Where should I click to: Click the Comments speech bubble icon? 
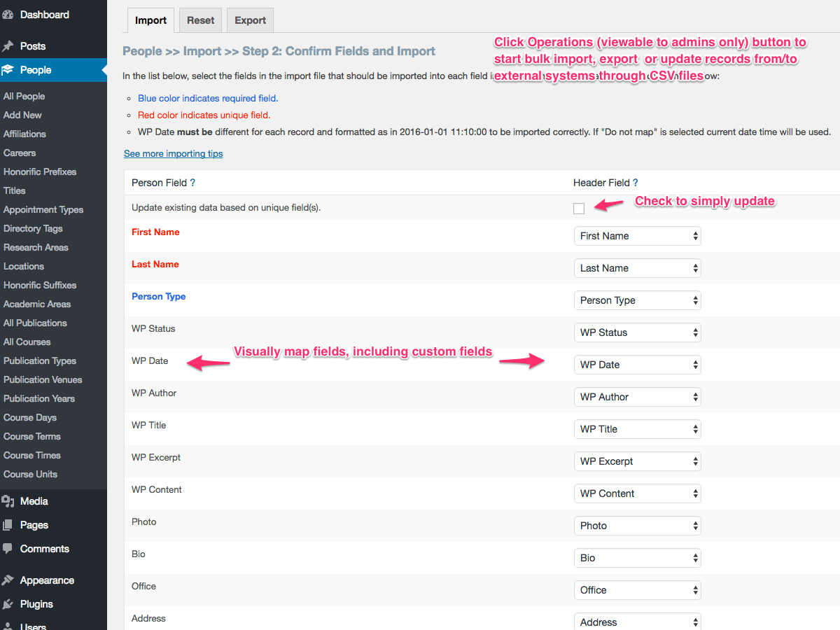click(8, 549)
